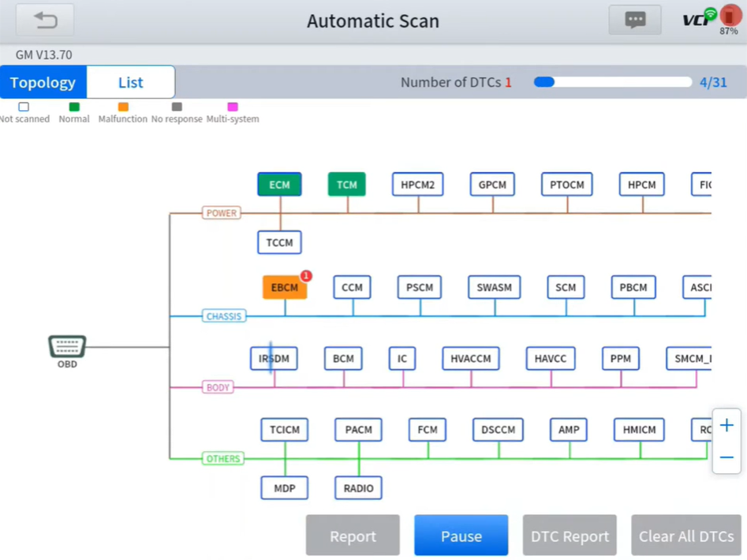Pause the automatic scan
747x560 pixels.
461,536
